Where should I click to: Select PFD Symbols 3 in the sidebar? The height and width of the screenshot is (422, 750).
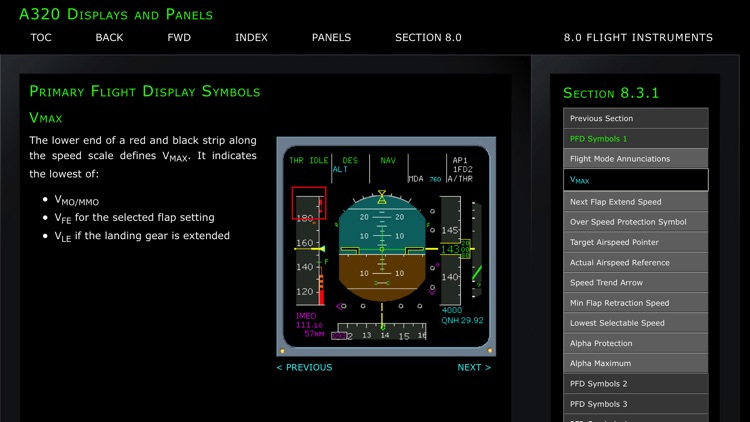tap(636, 404)
